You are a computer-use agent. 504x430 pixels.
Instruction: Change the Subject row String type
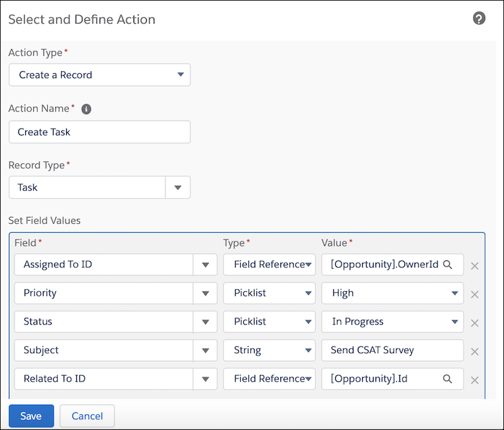coord(270,350)
